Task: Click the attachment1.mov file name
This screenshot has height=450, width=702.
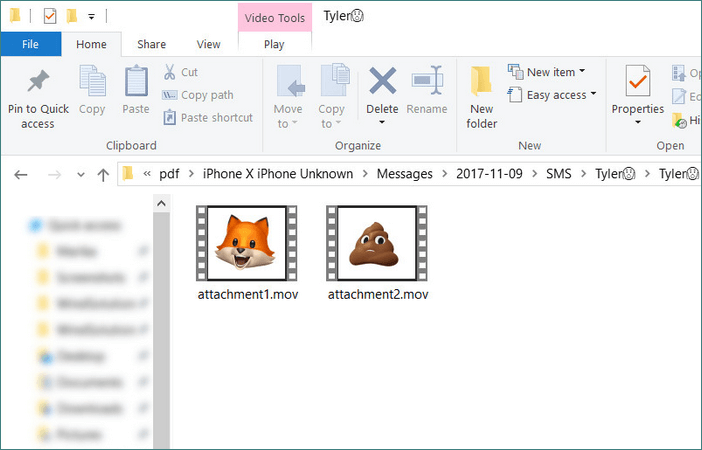Action: pyautogui.click(x=248, y=294)
